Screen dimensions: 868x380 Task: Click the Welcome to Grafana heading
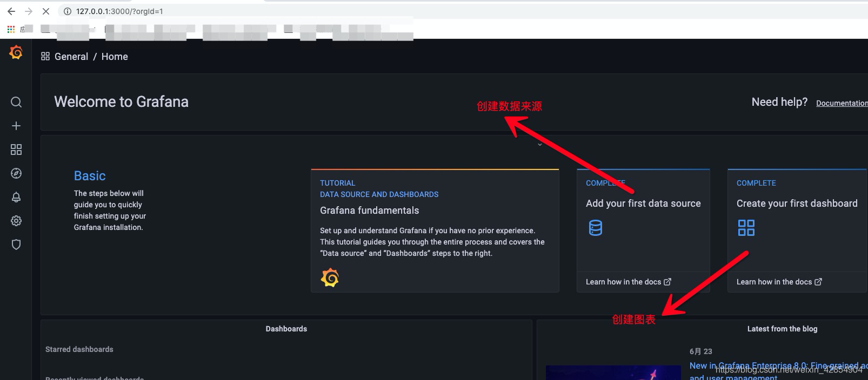(122, 101)
